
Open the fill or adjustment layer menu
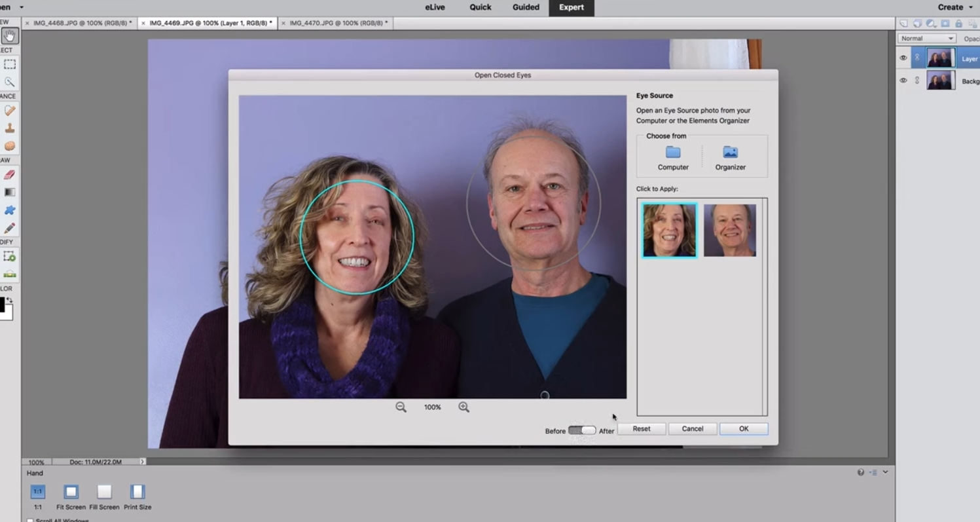(931, 24)
